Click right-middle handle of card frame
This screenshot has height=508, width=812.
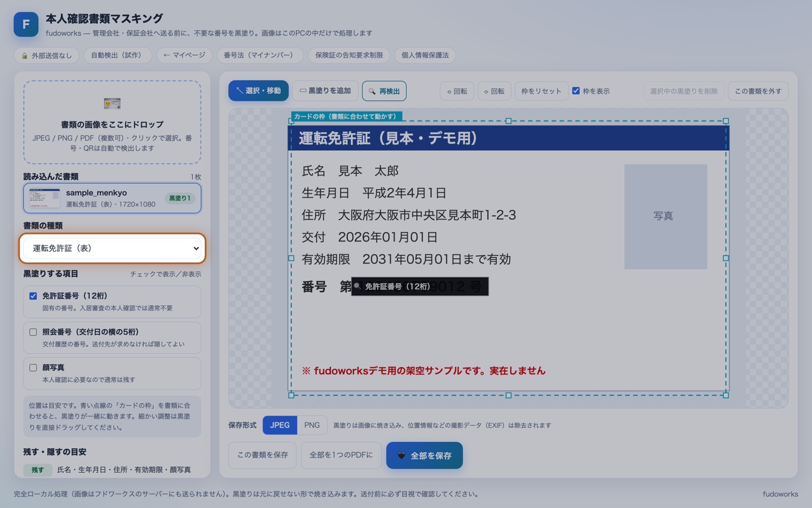(726, 258)
